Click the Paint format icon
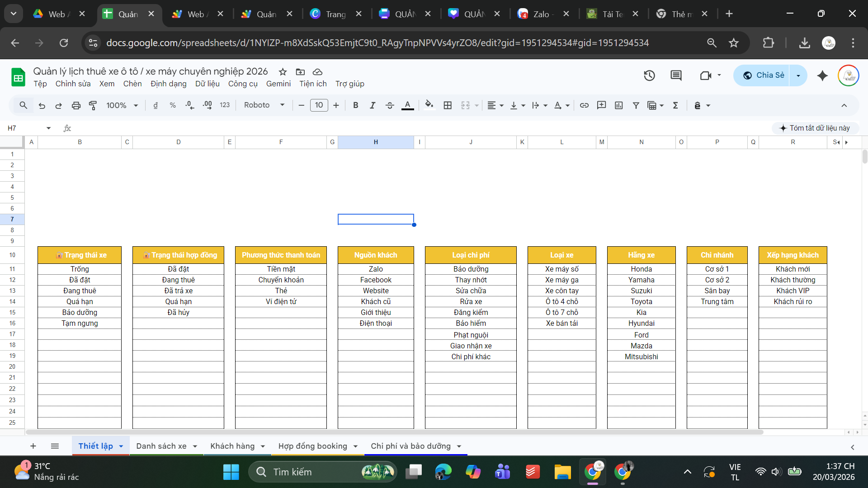The height and width of the screenshot is (488, 868). click(93, 105)
